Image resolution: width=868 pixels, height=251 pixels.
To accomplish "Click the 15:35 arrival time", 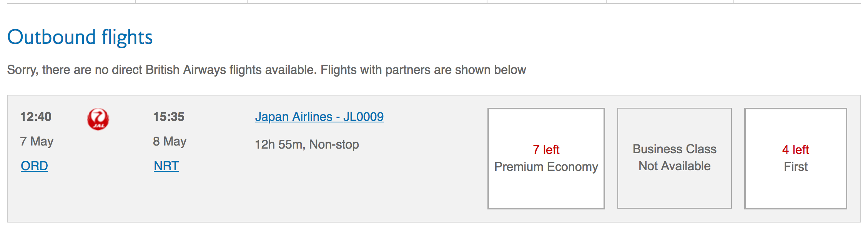I will 169,117.
